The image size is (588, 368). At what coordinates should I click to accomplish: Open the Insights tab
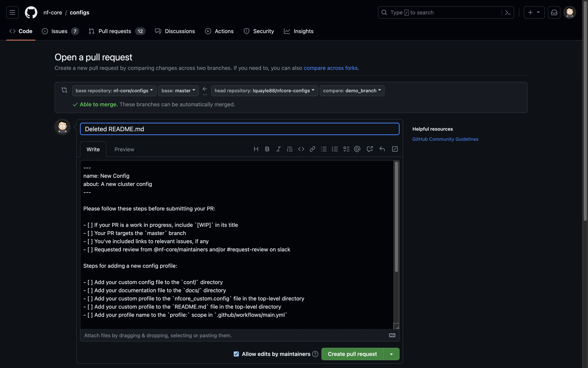tap(299, 31)
